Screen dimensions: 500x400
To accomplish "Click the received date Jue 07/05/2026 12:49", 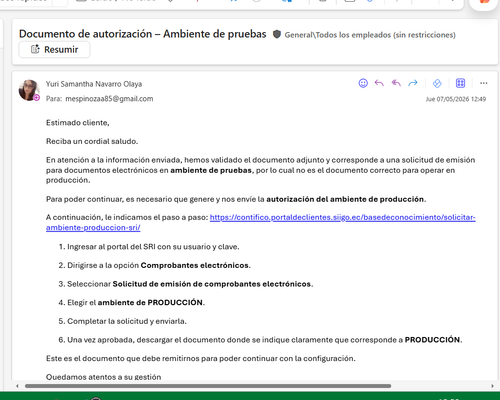I will 456,99.
